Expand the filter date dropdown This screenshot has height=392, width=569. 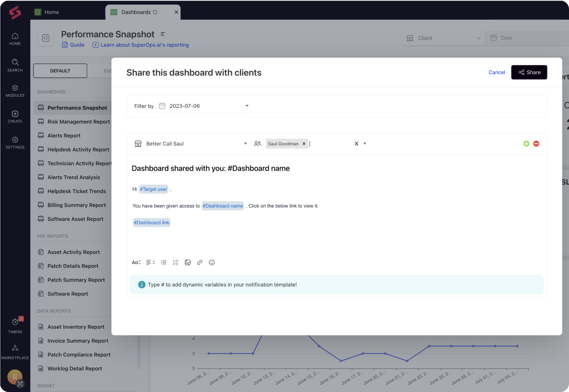(x=247, y=106)
